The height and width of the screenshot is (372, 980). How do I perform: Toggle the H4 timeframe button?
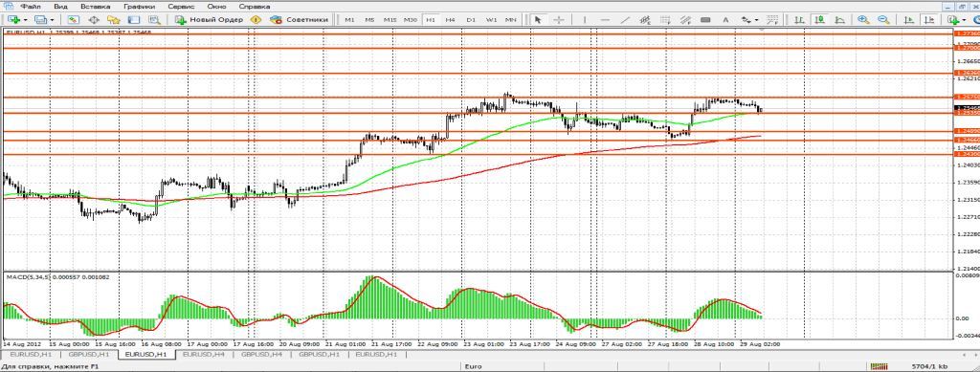click(x=451, y=20)
